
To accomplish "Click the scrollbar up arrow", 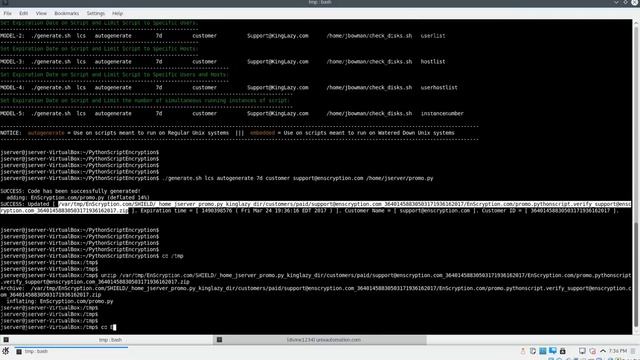I will [x=636, y=23].
